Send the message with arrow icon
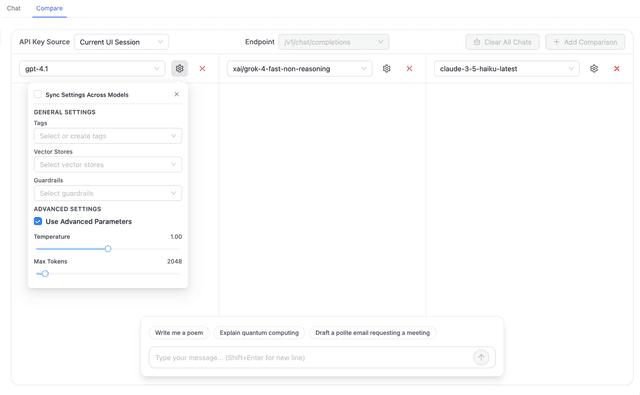 point(481,357)
